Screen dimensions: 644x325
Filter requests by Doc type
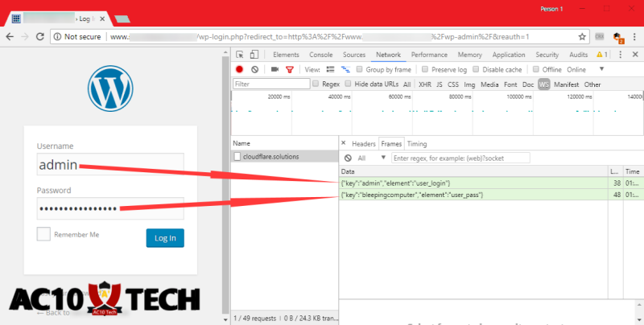click(x=528, y=84)
